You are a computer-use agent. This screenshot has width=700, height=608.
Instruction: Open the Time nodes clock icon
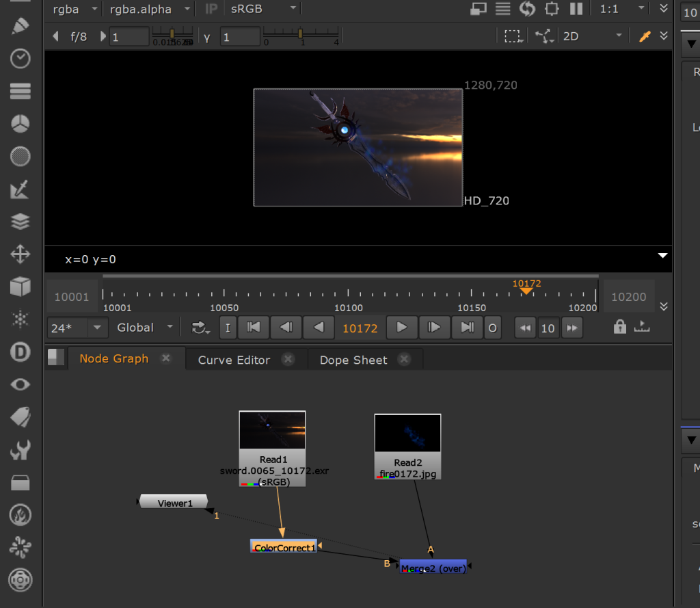[21, 59]
